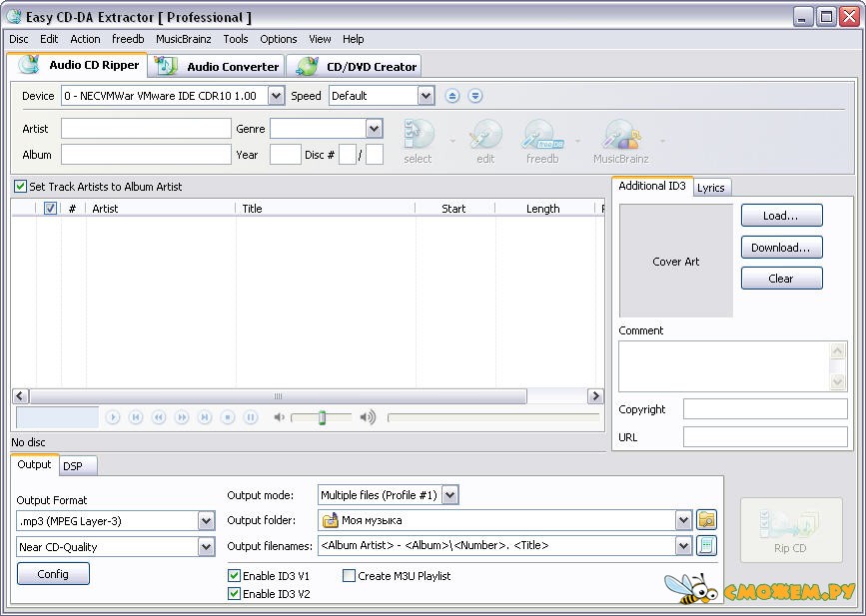Click the freedb disc toolbar icon
Viewport: 866px width, 616px height.
[542, 142]
